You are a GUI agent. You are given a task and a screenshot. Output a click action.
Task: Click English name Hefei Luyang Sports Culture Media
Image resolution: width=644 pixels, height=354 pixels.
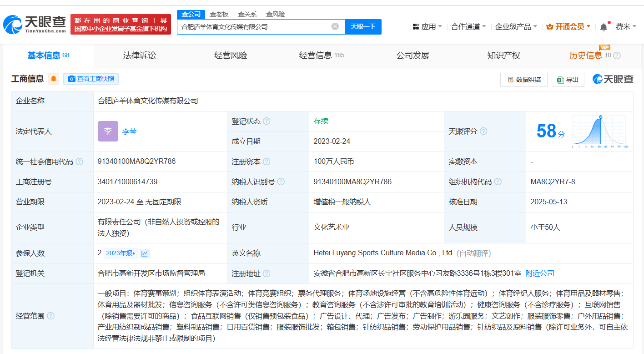(x=382, y=253)
